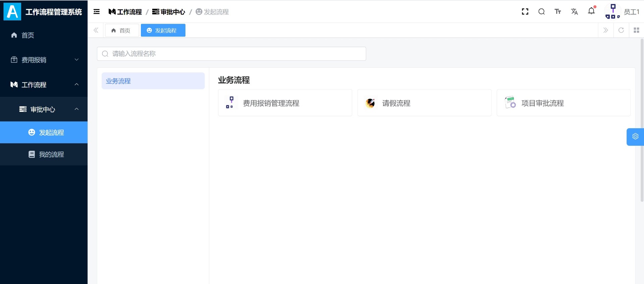Click the 工作流程 sidebar icon
The height and width of the screenshot is (284, 644).
tap(14, 85)
